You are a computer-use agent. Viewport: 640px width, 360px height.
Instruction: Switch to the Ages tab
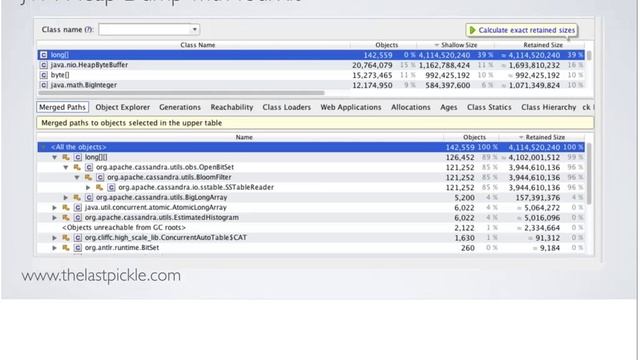449,107
